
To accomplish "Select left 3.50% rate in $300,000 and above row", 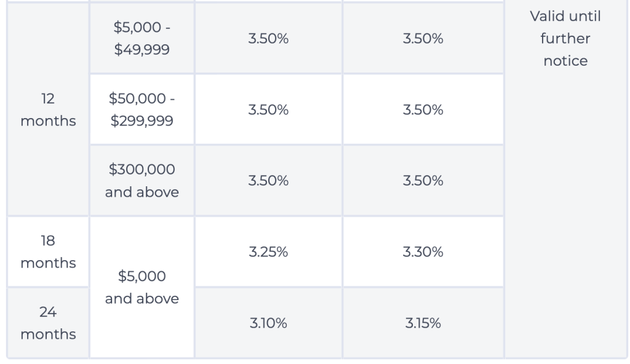I will [x=268, y=181].
